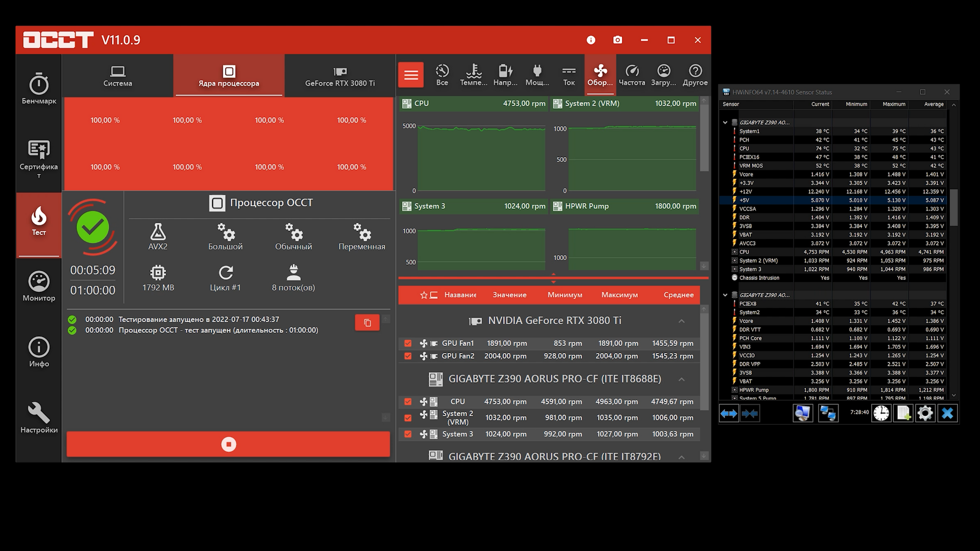Open HWiNFO sensor settings gear
The width and height of the screenshot is (980, 551).
tap(925, 413)
